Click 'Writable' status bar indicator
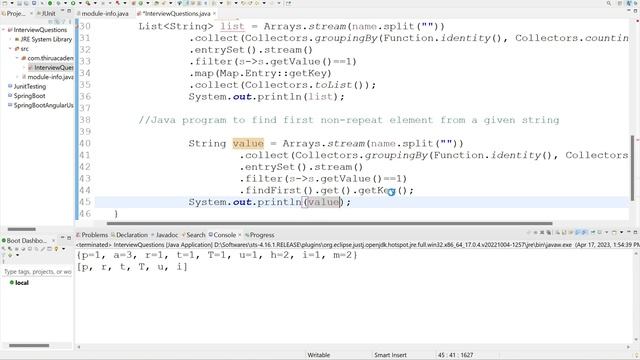The width and height of the screenshot is (640, 360). coord(318,355)
